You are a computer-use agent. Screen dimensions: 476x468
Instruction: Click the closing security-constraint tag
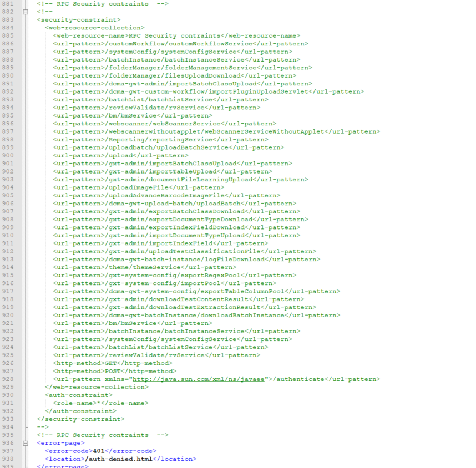[81, 419]
